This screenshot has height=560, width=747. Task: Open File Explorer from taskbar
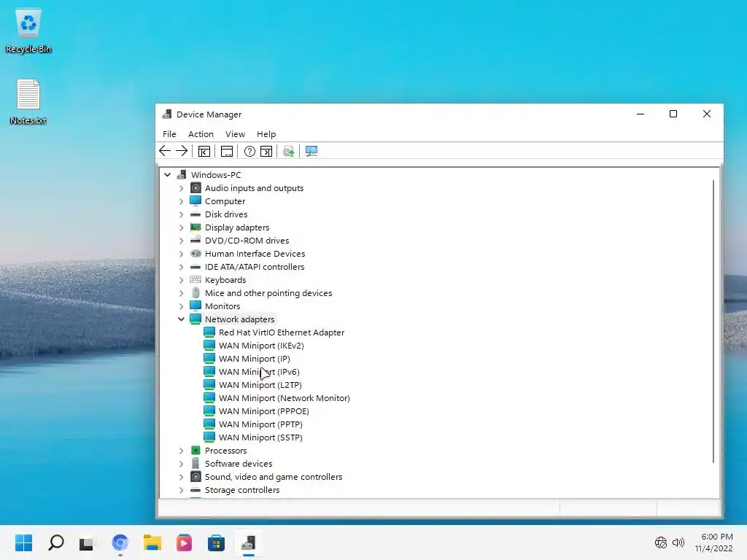pyautogui.click(x=152, y=542)
